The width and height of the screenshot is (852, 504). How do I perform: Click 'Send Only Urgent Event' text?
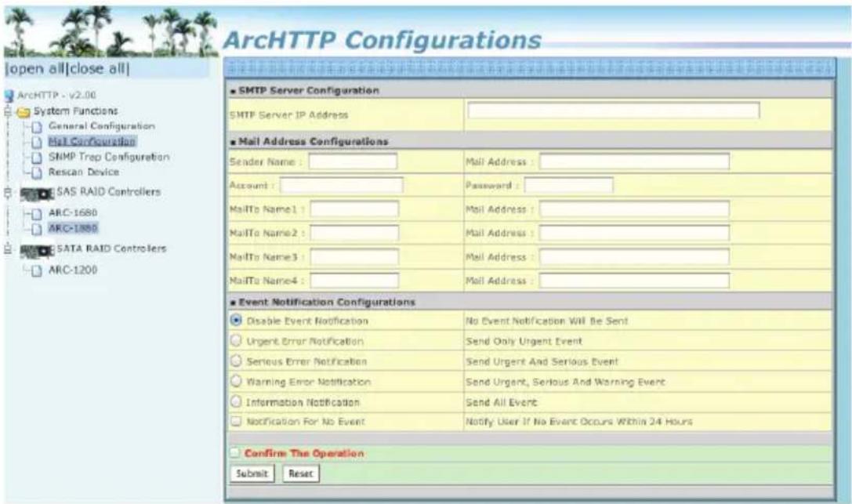[x=524, y=341]
